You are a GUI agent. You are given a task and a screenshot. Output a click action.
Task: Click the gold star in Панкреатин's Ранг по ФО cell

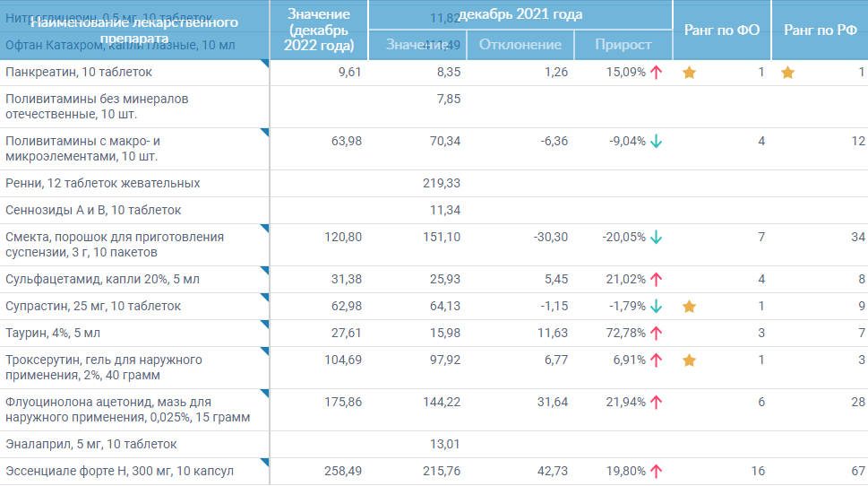[x=689, y=73]
